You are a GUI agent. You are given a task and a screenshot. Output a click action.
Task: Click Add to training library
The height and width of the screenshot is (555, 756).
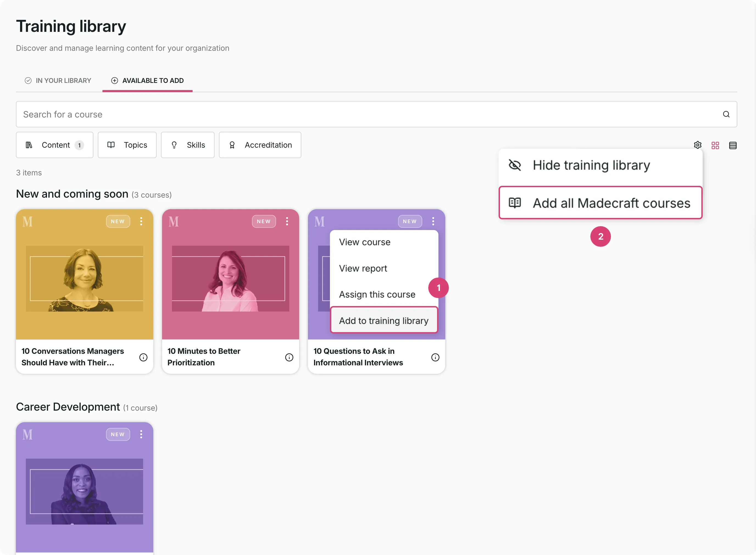383,320
